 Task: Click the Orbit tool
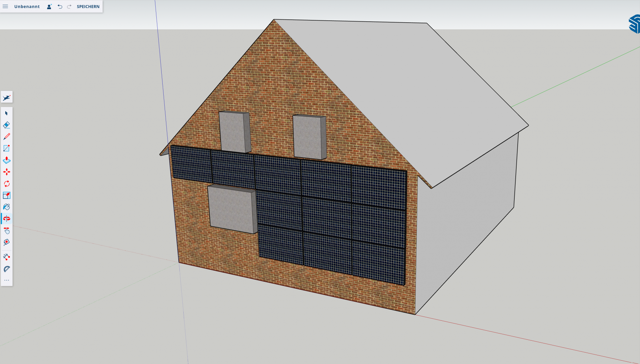coord(7,219)
